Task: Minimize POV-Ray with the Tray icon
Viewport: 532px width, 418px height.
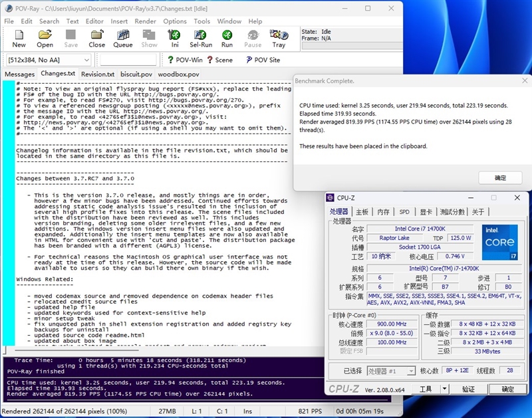Action: pos(279,39)
